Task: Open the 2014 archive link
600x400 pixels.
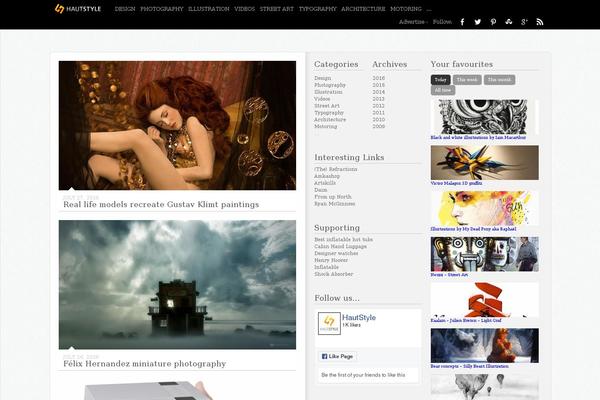Action: click(379, 92)
